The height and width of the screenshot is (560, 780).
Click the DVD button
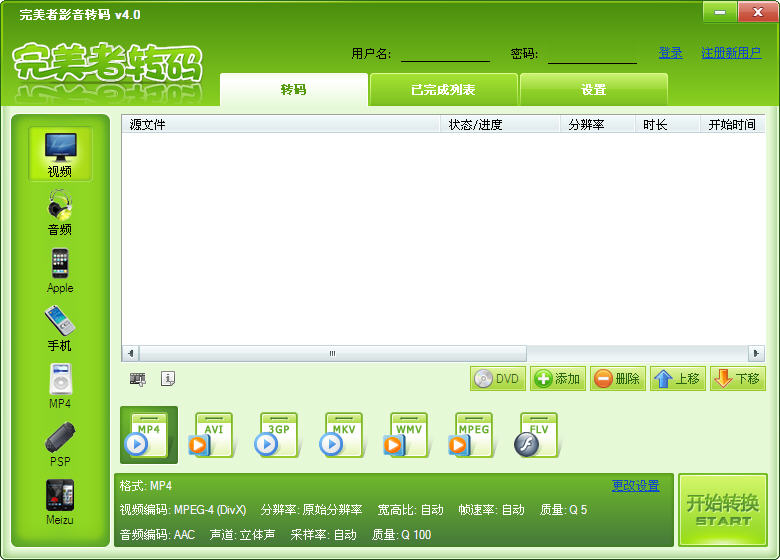pyautogui.click(x=497, y=379)
